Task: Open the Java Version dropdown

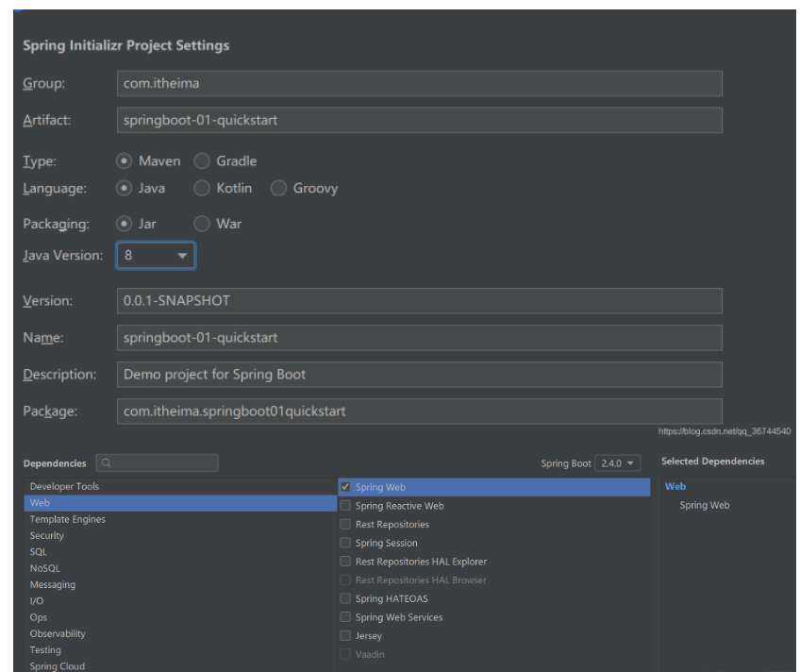Action: (156, 255)
